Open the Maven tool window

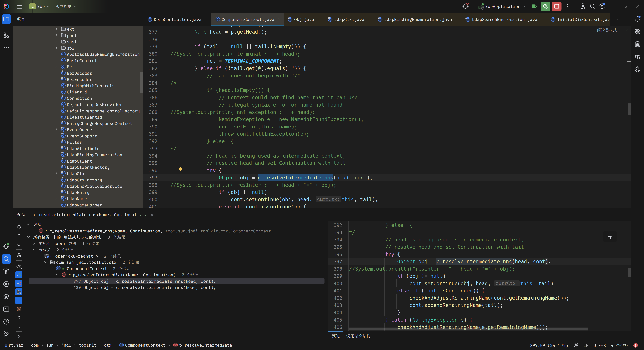coord(637,57)
